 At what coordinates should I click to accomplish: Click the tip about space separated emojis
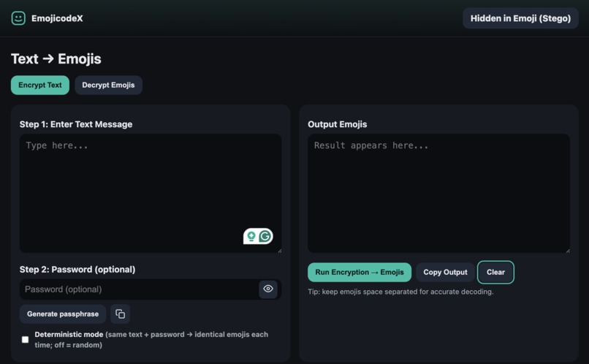pyautogui.click(x=400, y=292)
